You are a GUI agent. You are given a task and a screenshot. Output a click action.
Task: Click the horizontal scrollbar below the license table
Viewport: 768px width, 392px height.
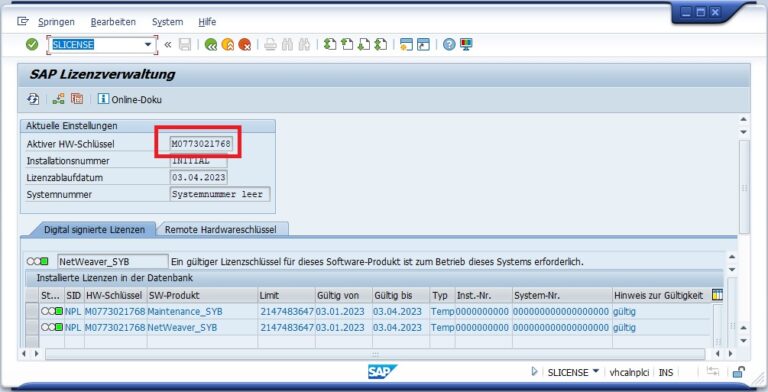pyautogui.click(x=375, y=354)
